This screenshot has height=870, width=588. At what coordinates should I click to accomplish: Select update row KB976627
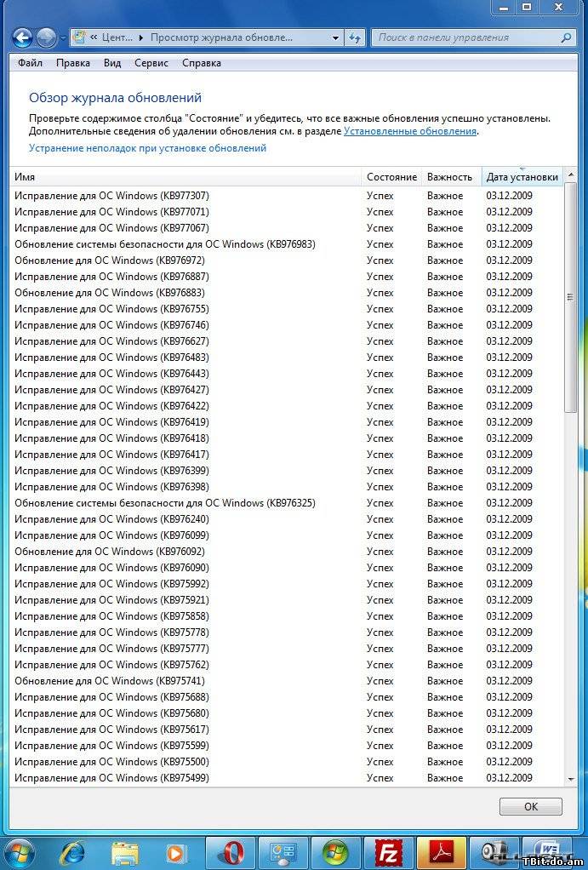[286, 341]
